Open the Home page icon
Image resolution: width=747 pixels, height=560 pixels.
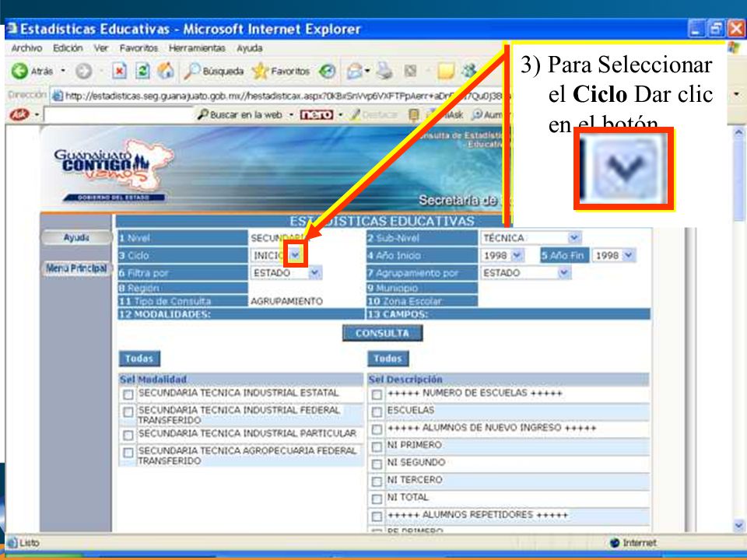(165, 71)
